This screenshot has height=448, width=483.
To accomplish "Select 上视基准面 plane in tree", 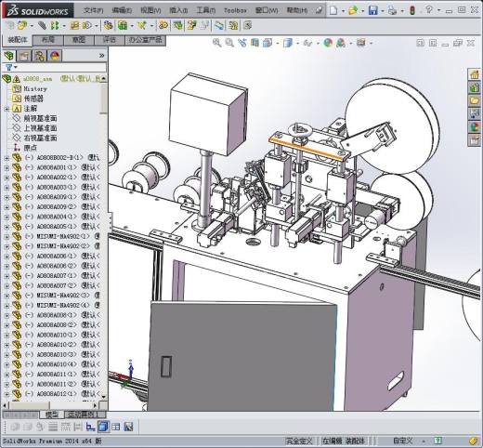I will (x=40, y=128).
